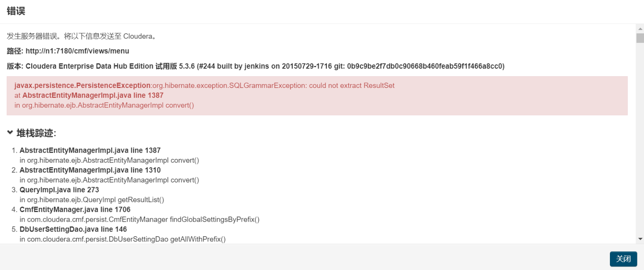Click the path URL http://n1:7180/cmf/views/menu

tap(77, 51)
